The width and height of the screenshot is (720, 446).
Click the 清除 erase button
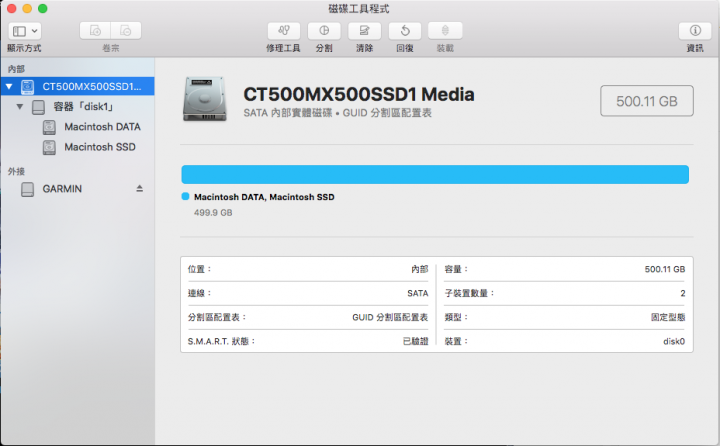(x=365, y=31)
